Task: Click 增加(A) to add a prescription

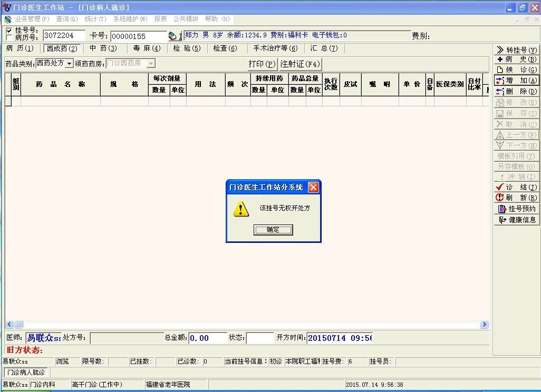Action: coord(517,81)
